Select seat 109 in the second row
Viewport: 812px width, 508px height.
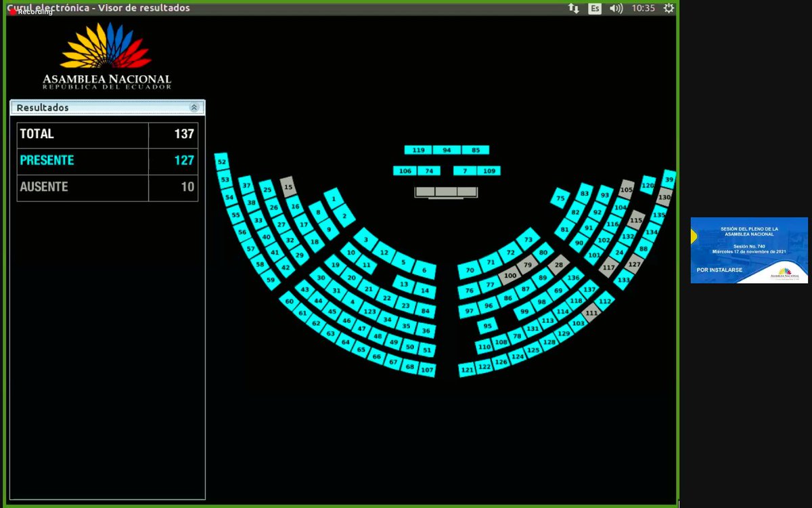coord(489,171)
